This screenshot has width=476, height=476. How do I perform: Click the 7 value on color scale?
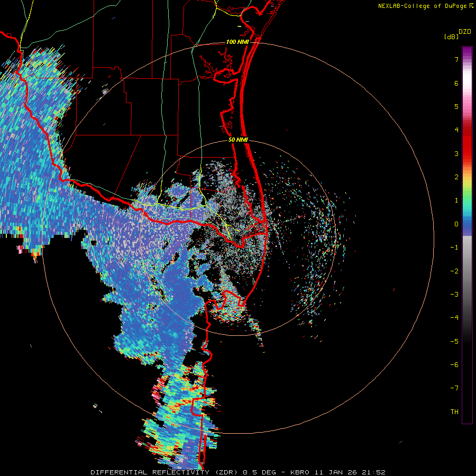click(x=456, y=59)
